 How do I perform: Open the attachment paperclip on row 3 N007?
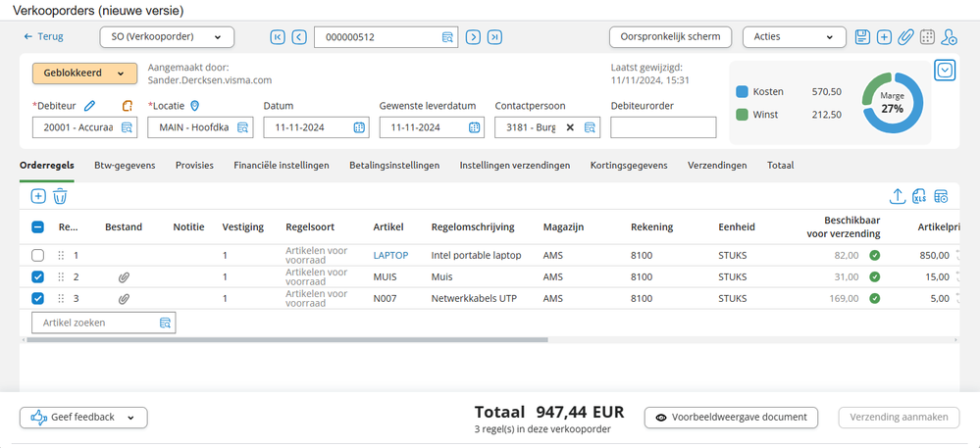pyautogui.click(x=124, y=299)
